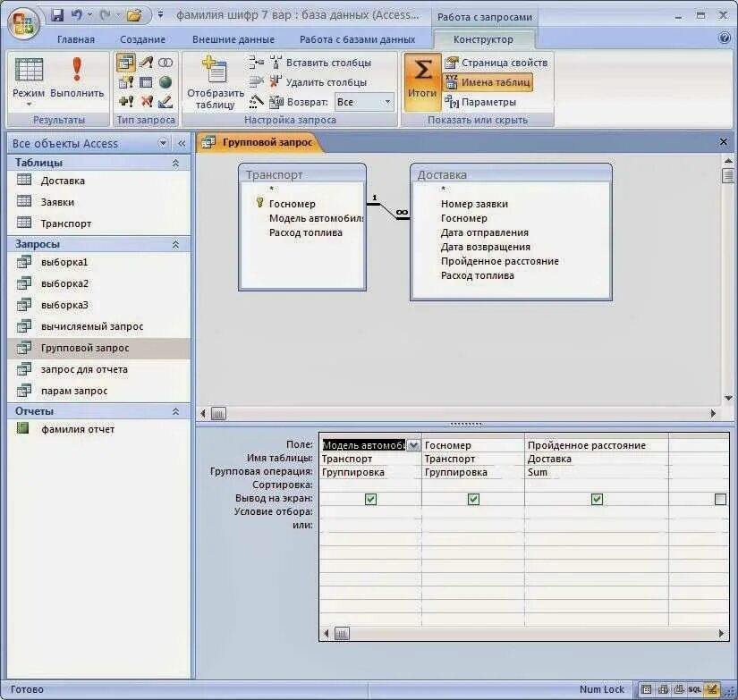Collapse the navigation pane with the double chevron
The width and height of the screenshot is (738, 700).
click(182, 143)
